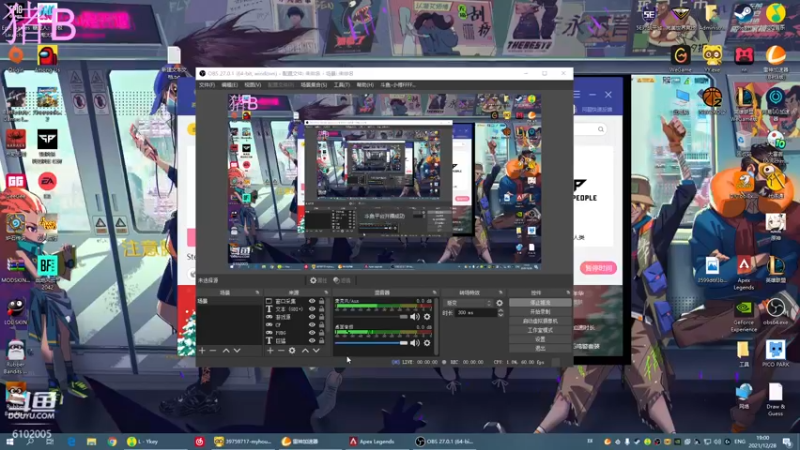Open Edit menu in OBS
This screenshot has width=800, height=450.
click(230, 85)
